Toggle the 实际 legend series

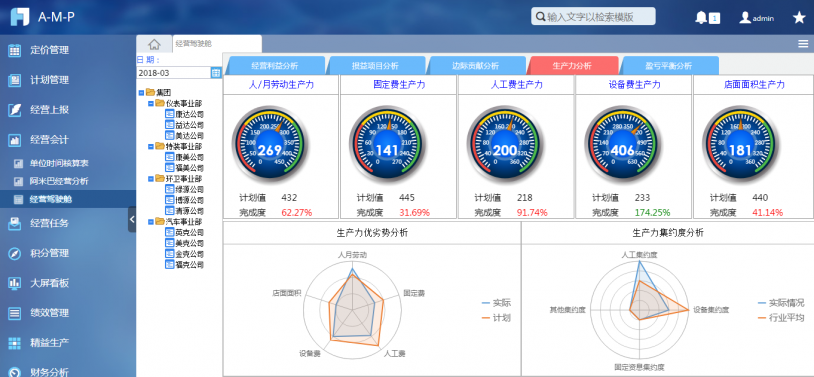coord(496,303)
